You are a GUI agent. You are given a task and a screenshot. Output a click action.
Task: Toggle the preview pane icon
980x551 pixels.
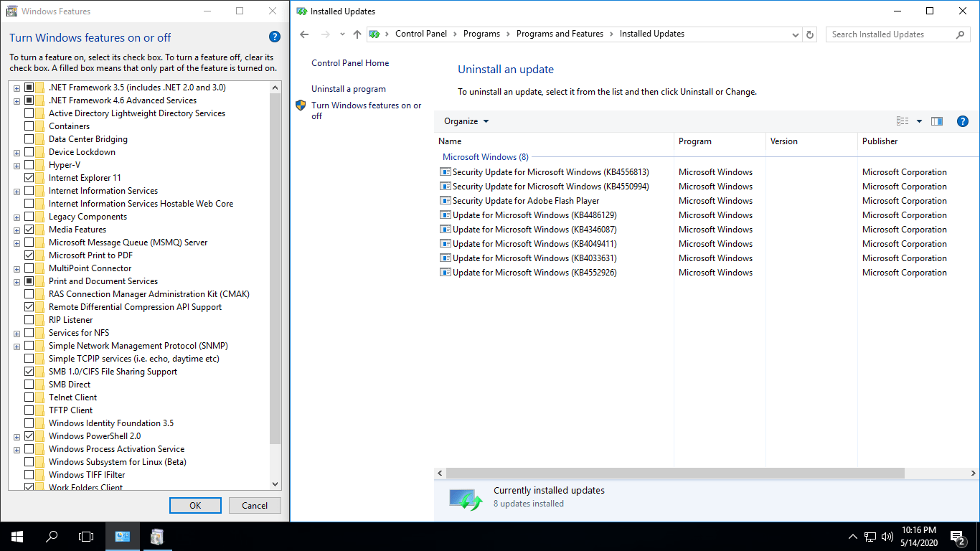click(x=937, y=121)
